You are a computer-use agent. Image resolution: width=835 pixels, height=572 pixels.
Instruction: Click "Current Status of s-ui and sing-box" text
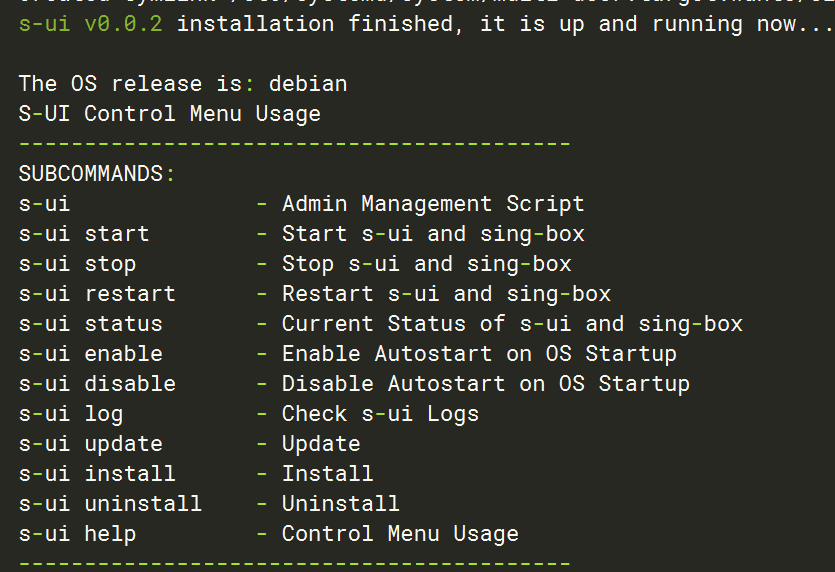512,324
